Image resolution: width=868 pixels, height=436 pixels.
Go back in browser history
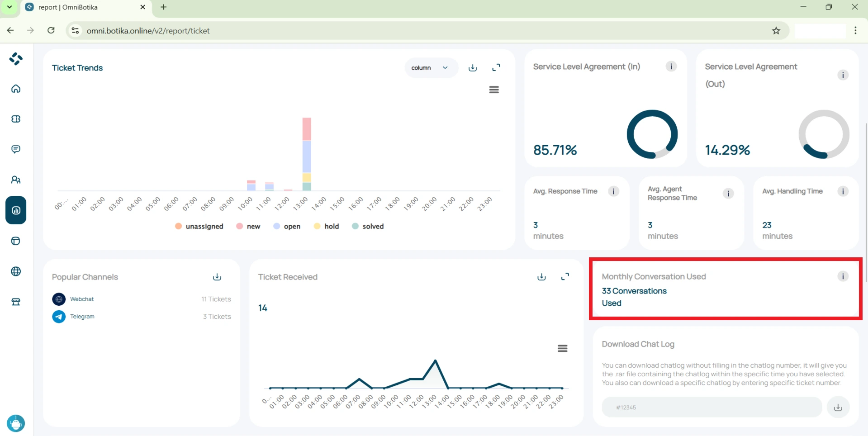10,31
